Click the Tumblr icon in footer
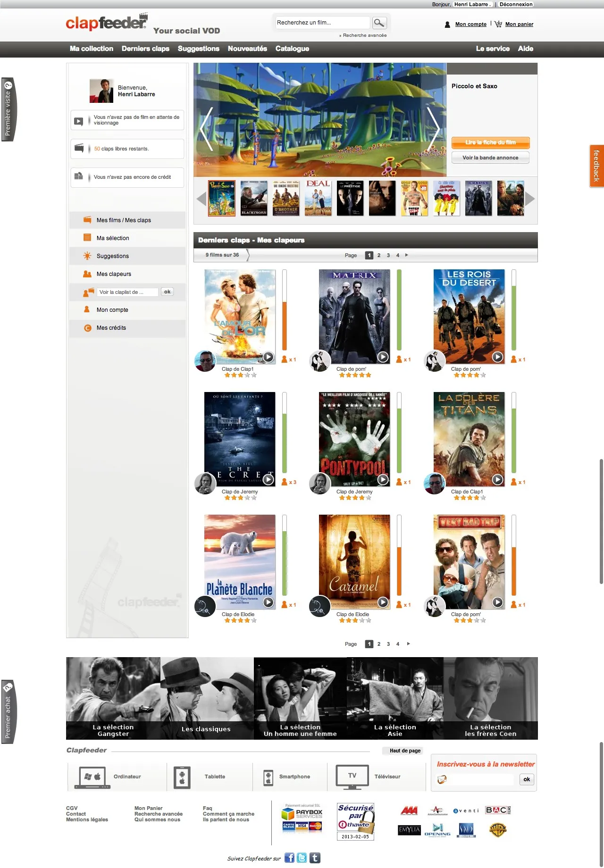 (315, 858)
